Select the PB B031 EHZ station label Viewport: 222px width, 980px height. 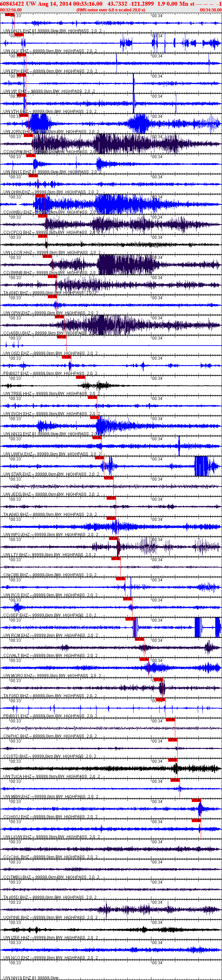click(50, 716)
